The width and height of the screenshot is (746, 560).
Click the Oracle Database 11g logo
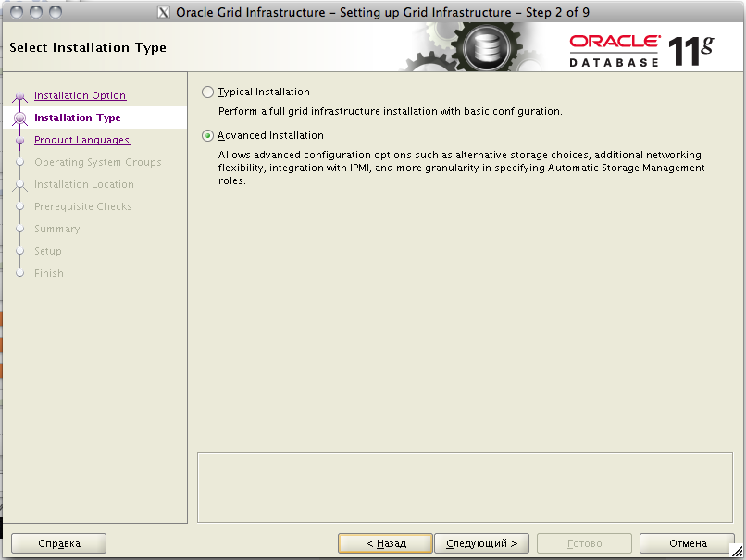[x=640, y=50]
